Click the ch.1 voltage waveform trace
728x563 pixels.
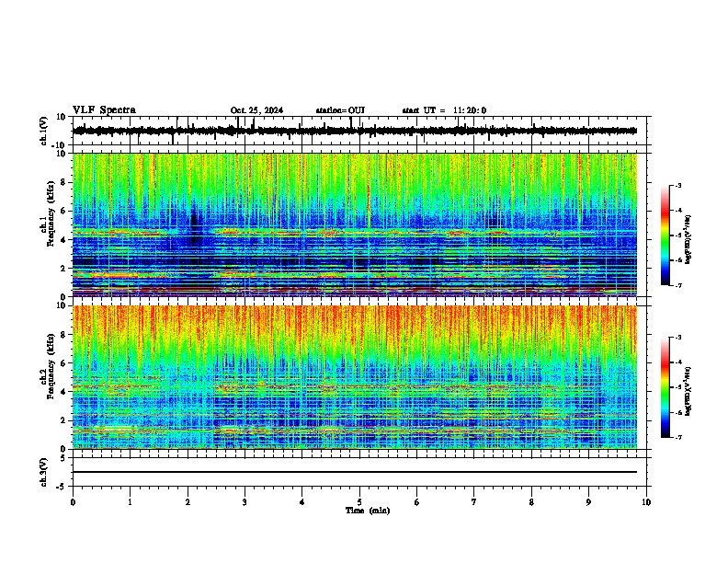click(x=355, y=131)
